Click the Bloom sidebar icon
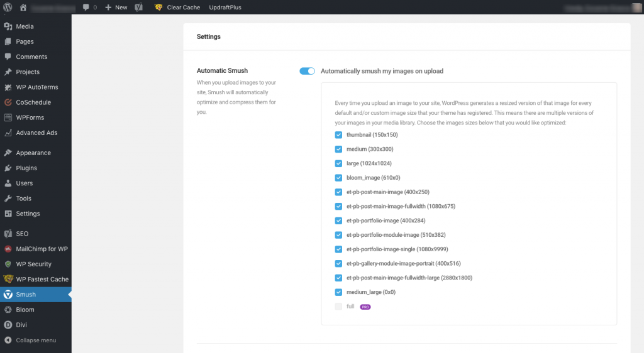The height and width of the screenshot is (353, 644). 8,310
